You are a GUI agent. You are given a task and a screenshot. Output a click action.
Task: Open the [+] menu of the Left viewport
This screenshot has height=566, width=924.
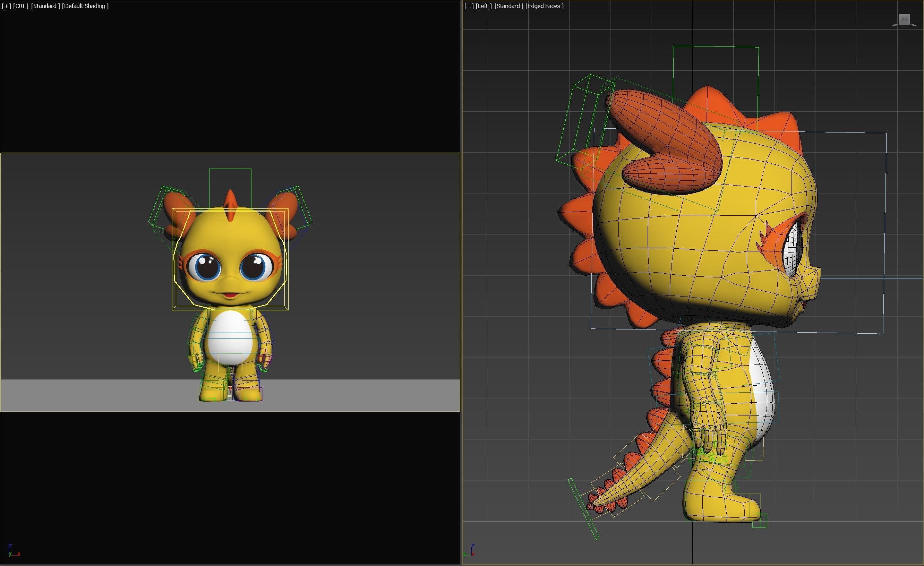(x=469, y=6)
